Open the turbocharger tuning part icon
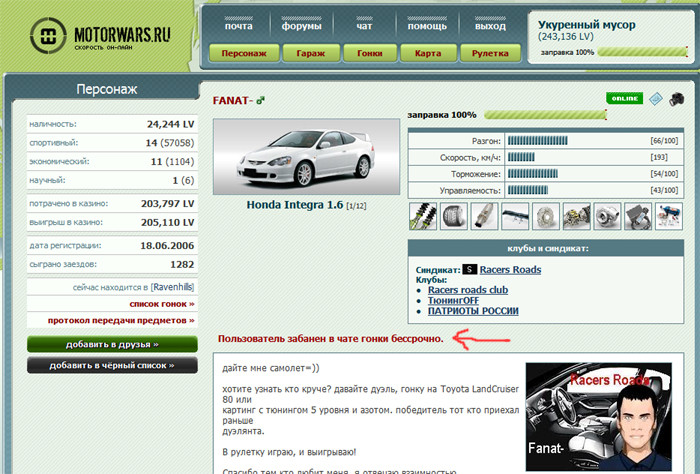This screenshot has width=700, height=474. [607, 216]
